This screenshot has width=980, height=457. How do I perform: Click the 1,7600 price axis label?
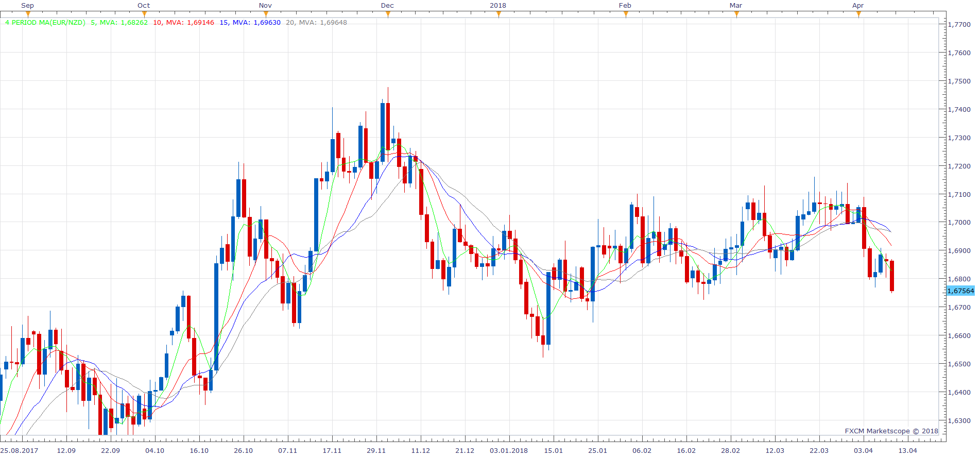959,53
